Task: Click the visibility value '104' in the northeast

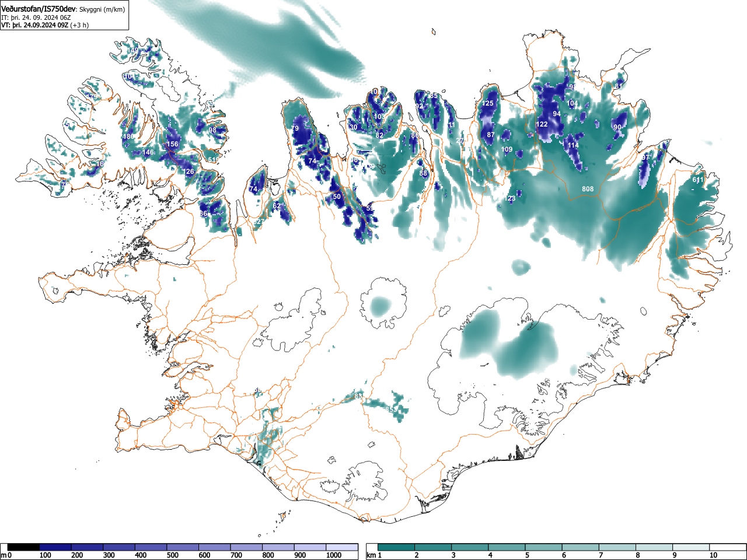Action: pos(573,103)
